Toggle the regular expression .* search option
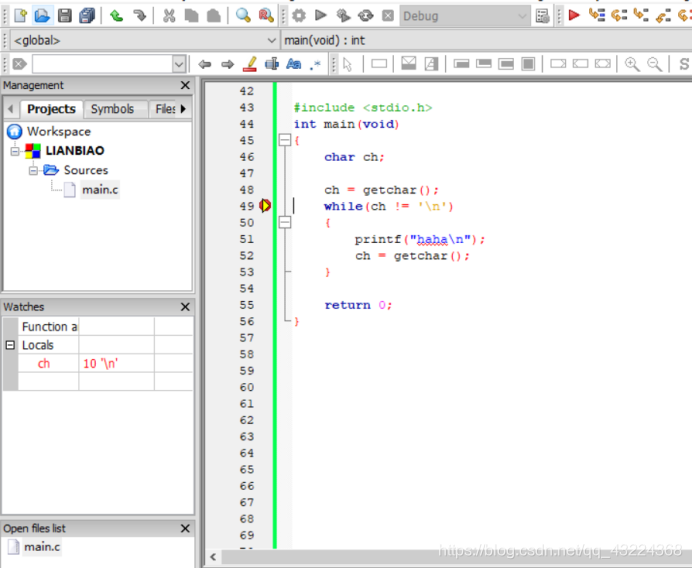This screenshot has height=569, width=692. tap(315, 64)
